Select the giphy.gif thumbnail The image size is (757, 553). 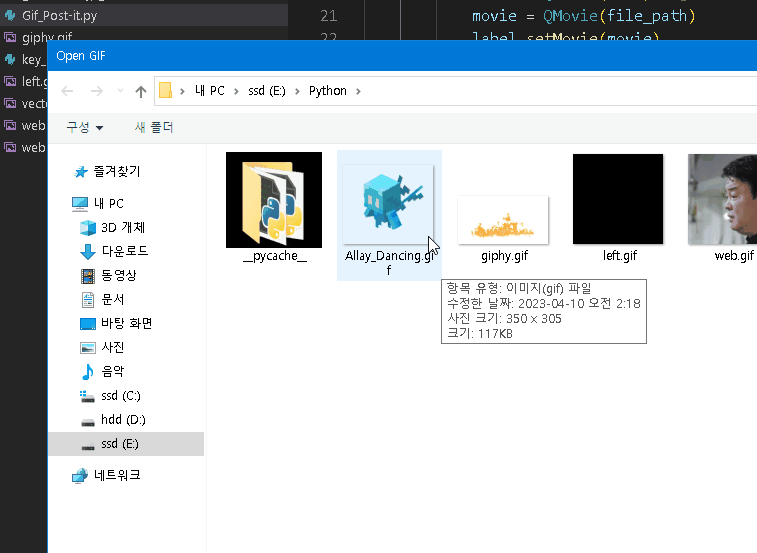[503, 220]
